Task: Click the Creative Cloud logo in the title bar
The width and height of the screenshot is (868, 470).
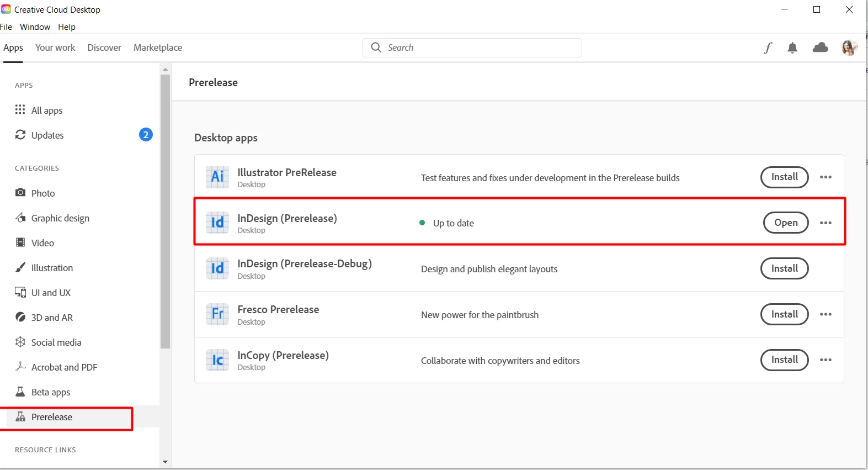Action: (x=6, y=9)
